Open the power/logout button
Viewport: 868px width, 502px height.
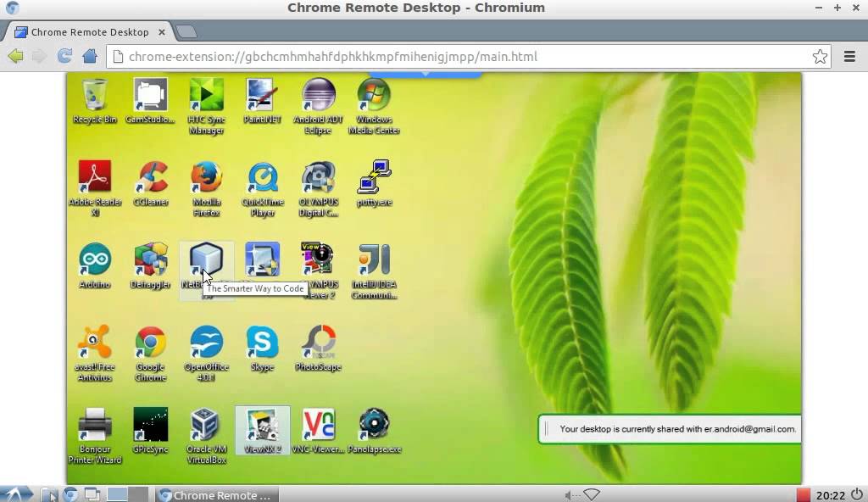coord(857,494)
